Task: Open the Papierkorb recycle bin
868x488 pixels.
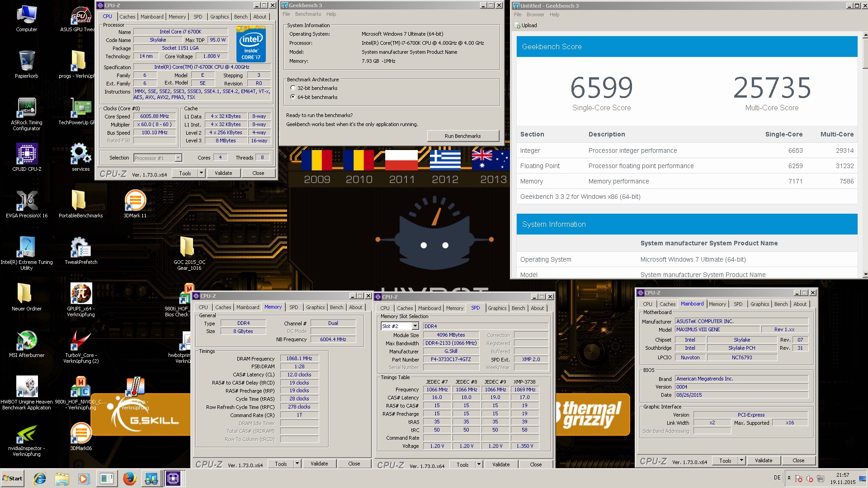Action: (x=26, y=65)
